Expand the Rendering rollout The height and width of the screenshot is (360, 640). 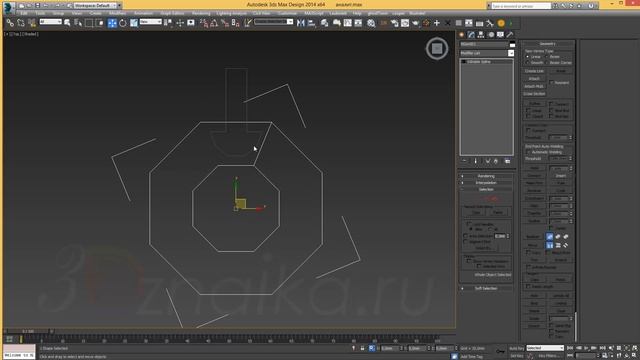point(486,176)
